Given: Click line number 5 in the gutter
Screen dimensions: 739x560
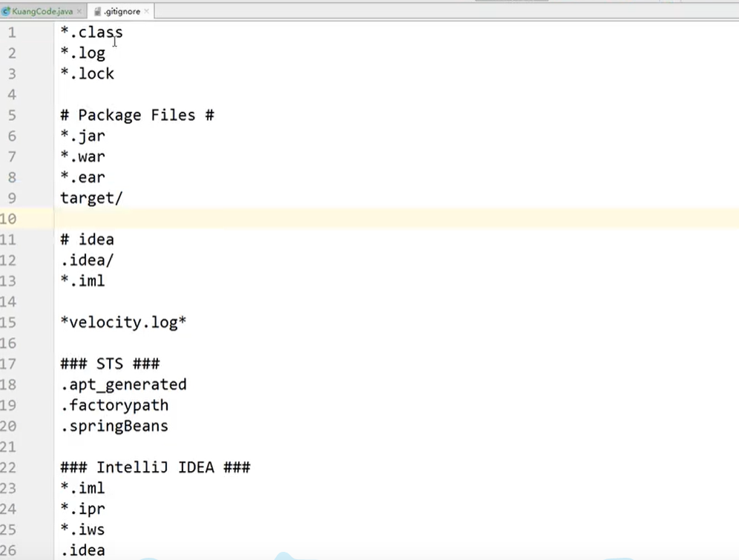Looking at the screenshot, I should [12, 116].
